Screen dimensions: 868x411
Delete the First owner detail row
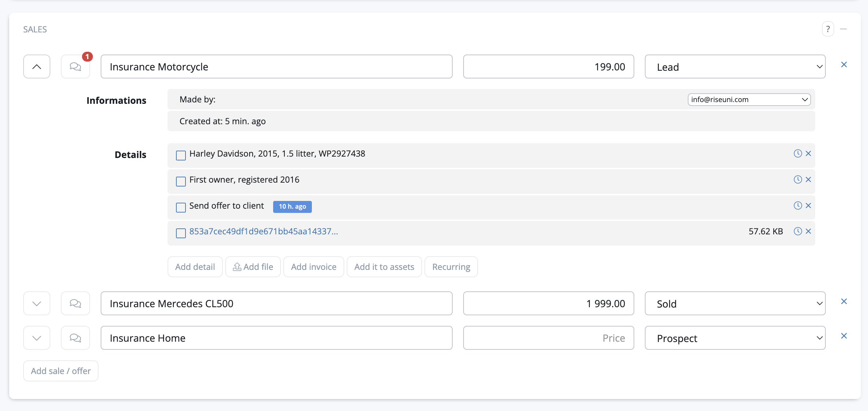pyautogui.click(x=808, y=179)
